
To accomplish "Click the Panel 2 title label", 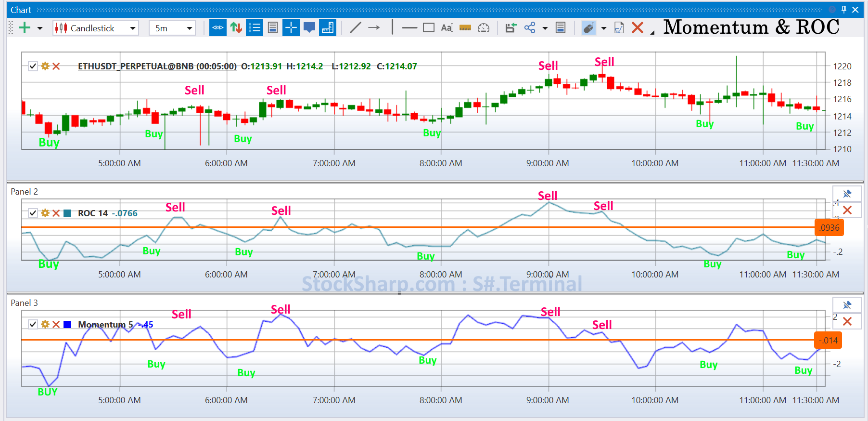I will [24, 192].
